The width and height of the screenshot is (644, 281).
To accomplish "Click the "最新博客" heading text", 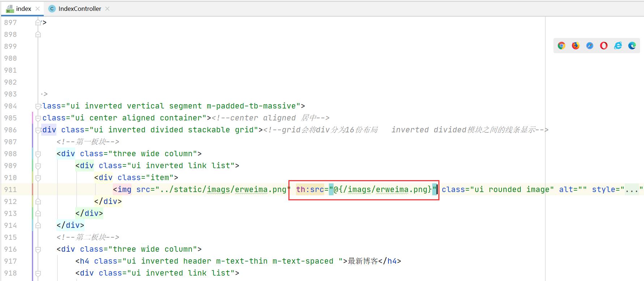I will [363, 261].
